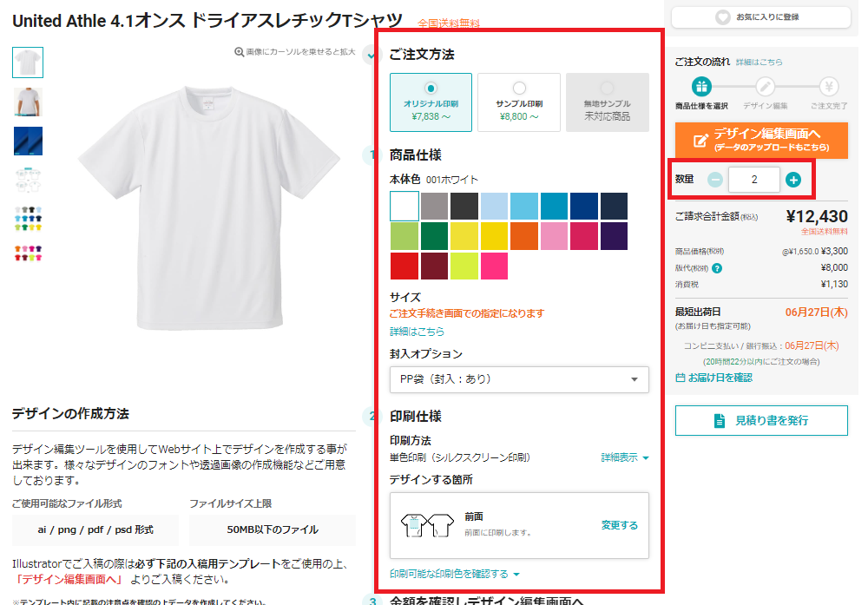The image size is (868, 605).
Task: Select the 無地サンプル radio option
Action: pyautogui.click(x=607, y=89)
